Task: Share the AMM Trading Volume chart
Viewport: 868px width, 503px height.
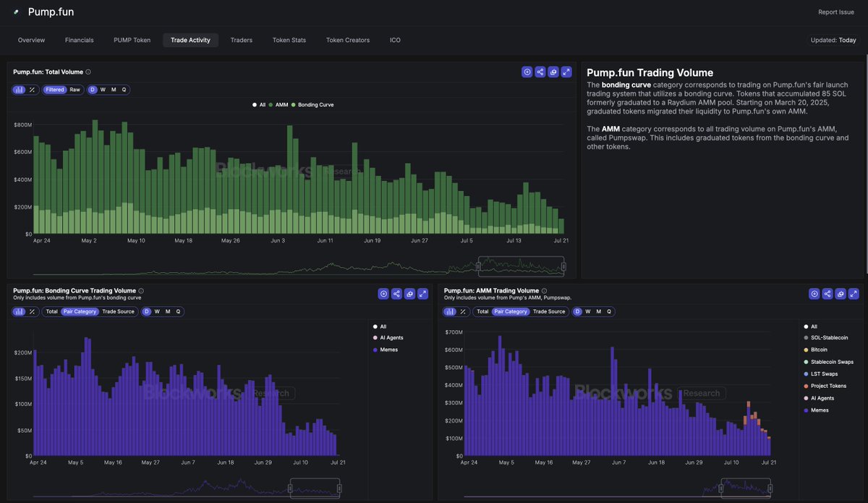Action: coord(827,293)
